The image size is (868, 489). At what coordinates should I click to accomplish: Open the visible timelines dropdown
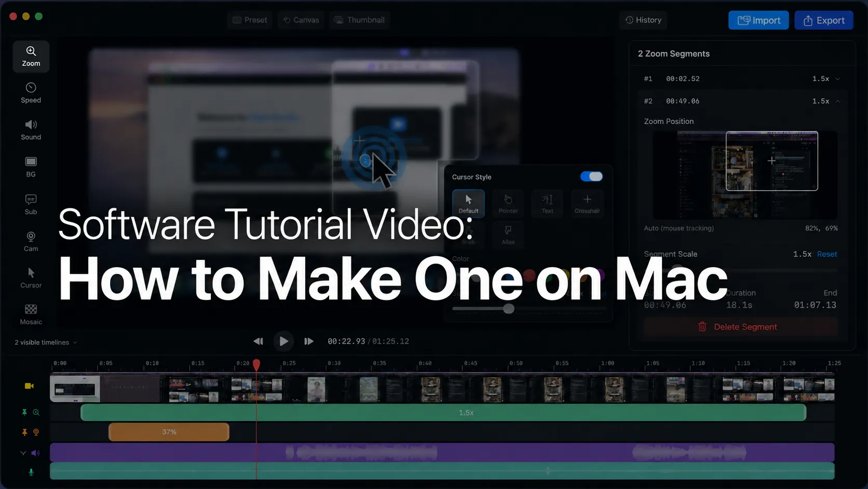(46, 342)
